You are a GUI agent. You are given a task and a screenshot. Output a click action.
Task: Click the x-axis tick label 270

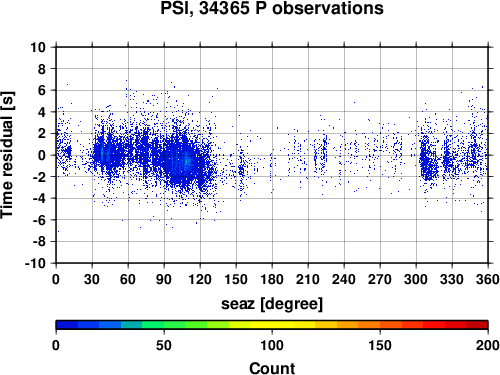[380, 279]
